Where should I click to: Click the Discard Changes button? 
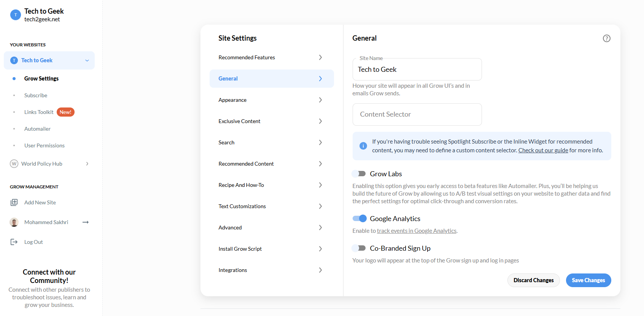(x=533, y=280)
